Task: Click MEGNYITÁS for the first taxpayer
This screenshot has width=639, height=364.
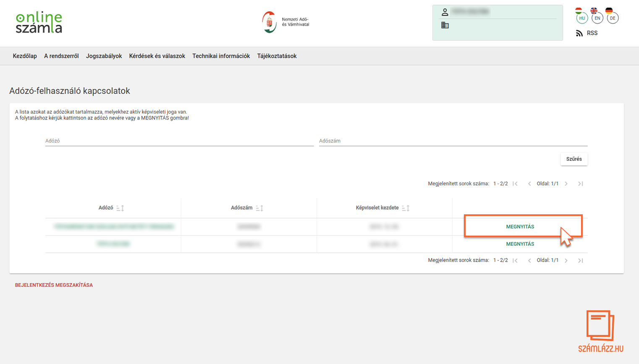Action: pos(520,227)
